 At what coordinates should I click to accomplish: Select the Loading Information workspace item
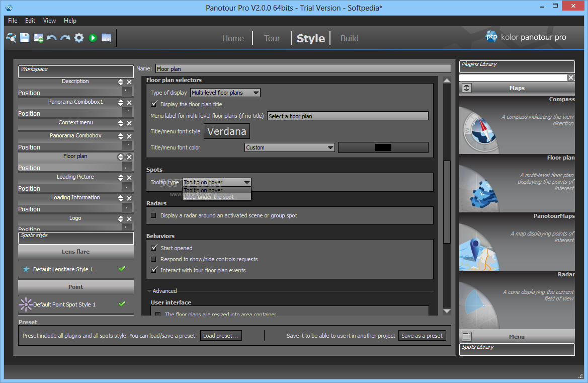(x=75, y=198)
